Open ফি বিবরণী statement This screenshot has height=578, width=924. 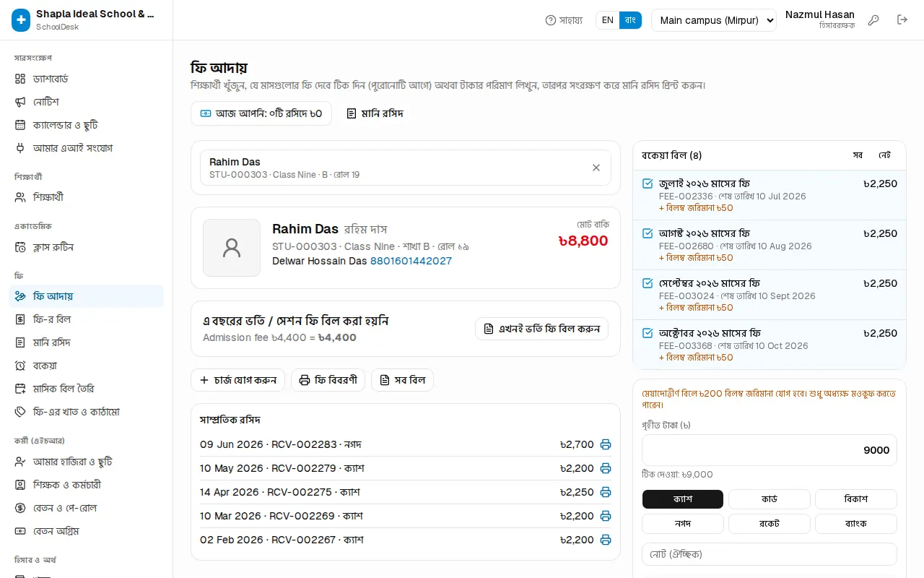(x=328, y=380)
